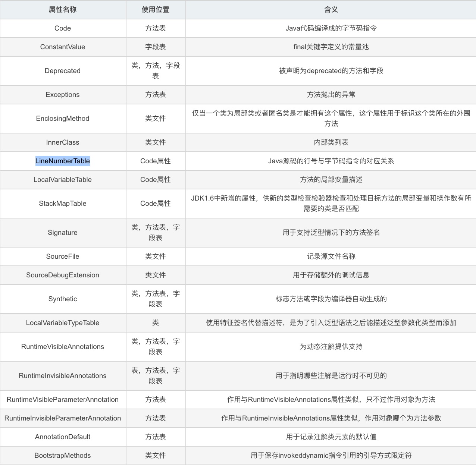Screen dimensions: 476x466
Task: Click the SourceDebugExtension cell
Action: pyautogui.click(x=63, y=275)
